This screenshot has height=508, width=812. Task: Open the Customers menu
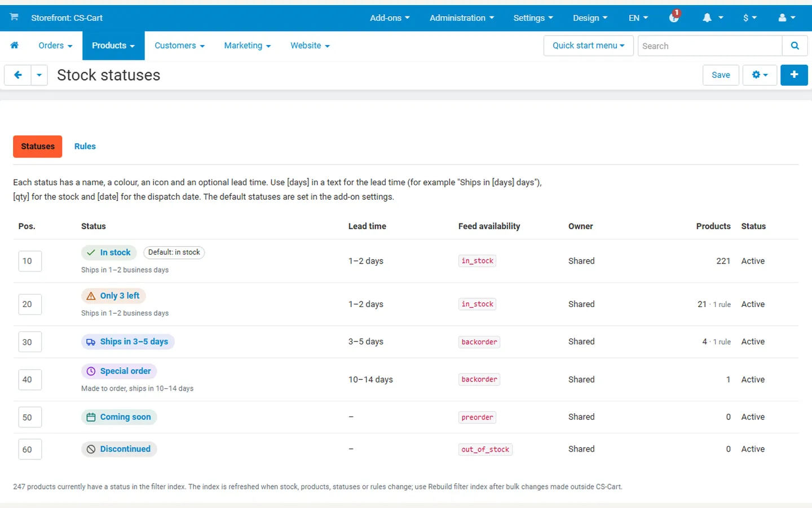click(179, 46)
